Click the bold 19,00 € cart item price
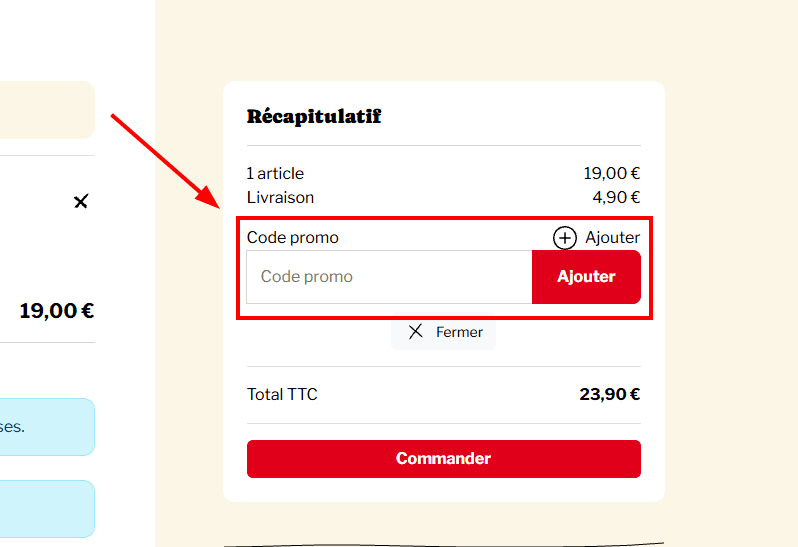 tap(56, 310)
